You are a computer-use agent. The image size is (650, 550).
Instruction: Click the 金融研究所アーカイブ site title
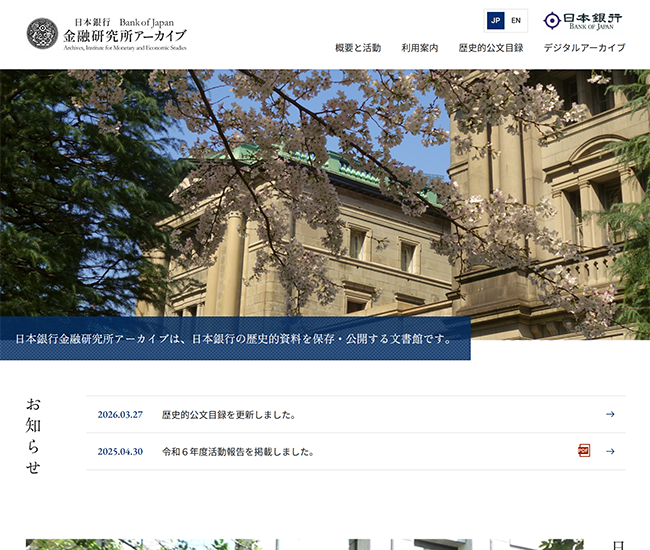[125, 36]
